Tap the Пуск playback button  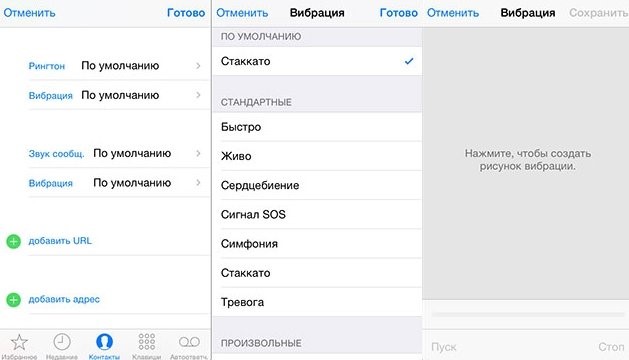coord(444,347)
